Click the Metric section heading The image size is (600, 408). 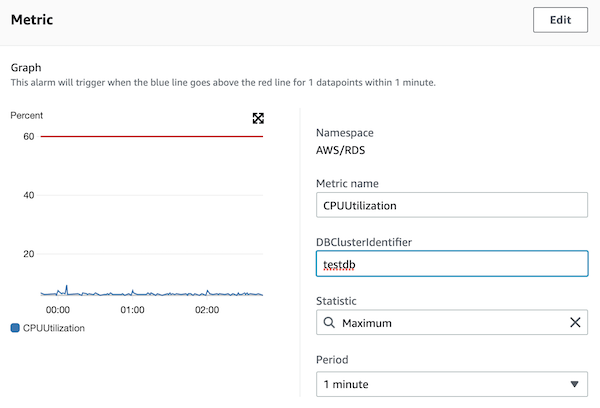tap(32, 19)
